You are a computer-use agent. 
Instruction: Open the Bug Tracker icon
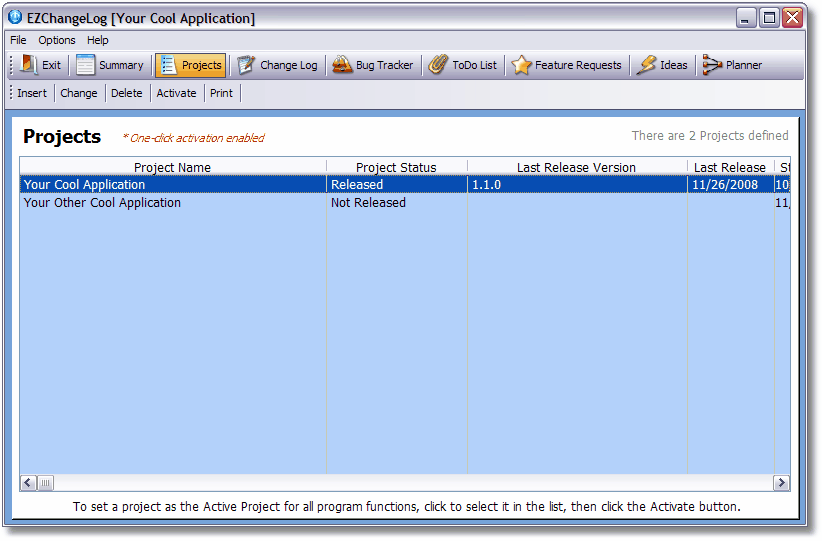[341, 65]
